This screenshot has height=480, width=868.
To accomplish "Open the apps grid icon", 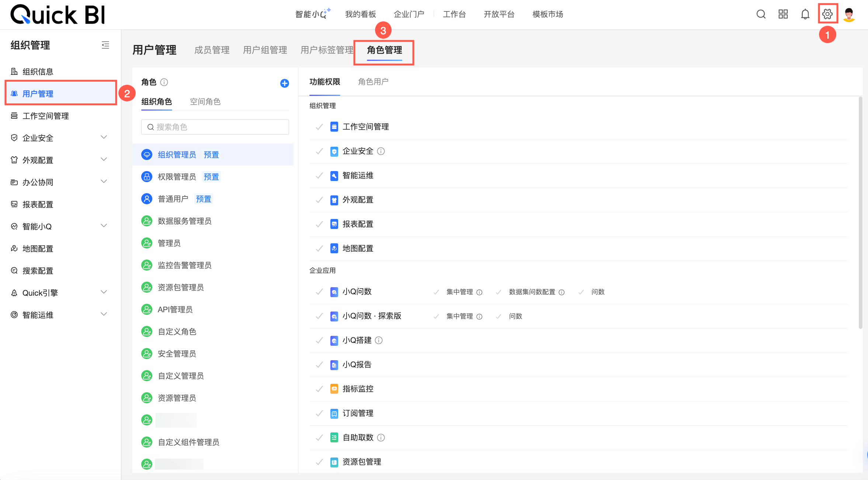I will click(783, 14).
